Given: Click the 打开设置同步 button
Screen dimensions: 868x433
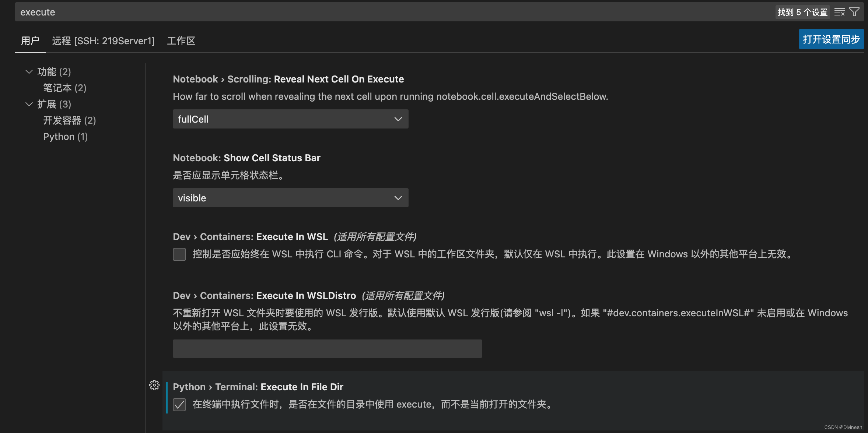Looking at the screenshot, I should (831, 39).
